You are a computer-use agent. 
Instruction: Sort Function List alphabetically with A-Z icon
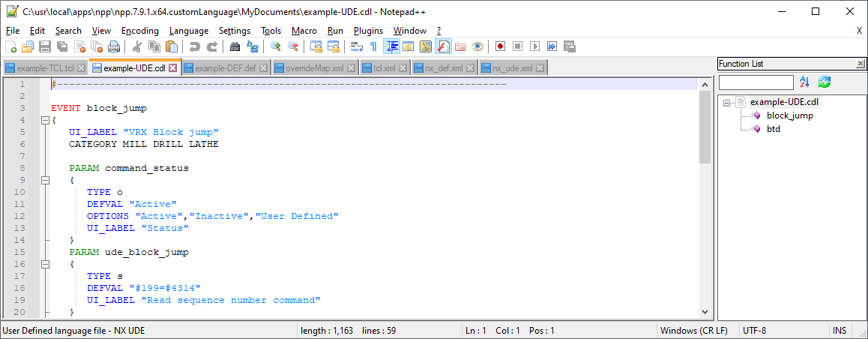point(805,82)
